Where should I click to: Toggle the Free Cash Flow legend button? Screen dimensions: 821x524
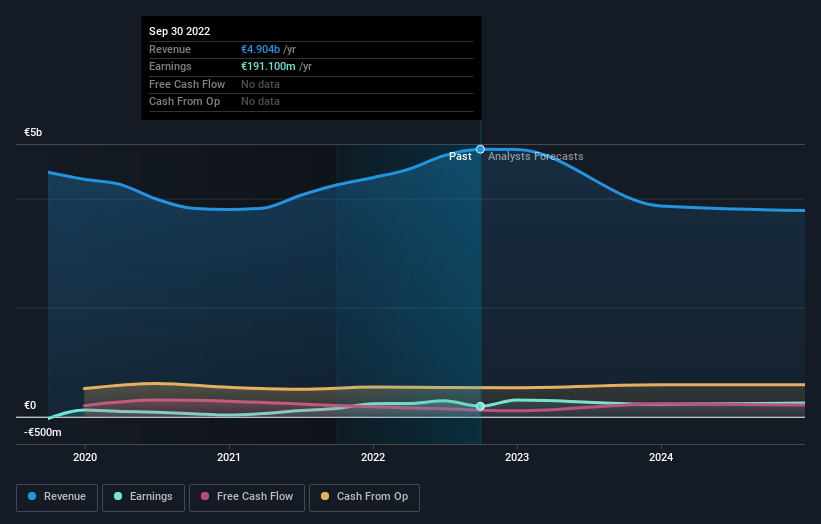[247, 497]
